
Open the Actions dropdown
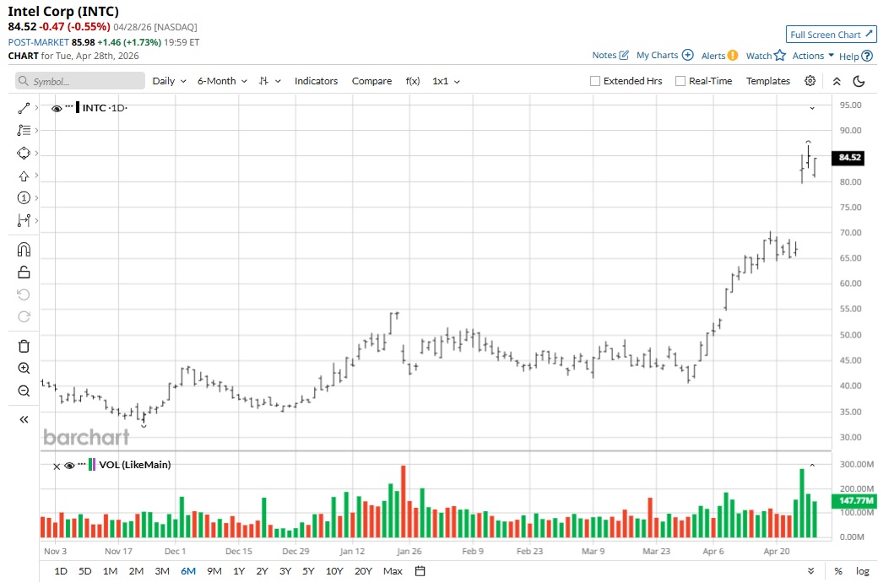[813, 56]
